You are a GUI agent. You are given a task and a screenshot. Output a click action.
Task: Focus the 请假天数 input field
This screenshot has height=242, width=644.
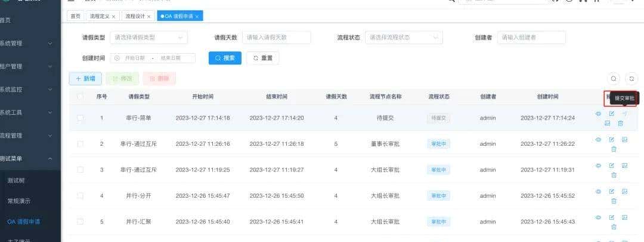(277, 38)
